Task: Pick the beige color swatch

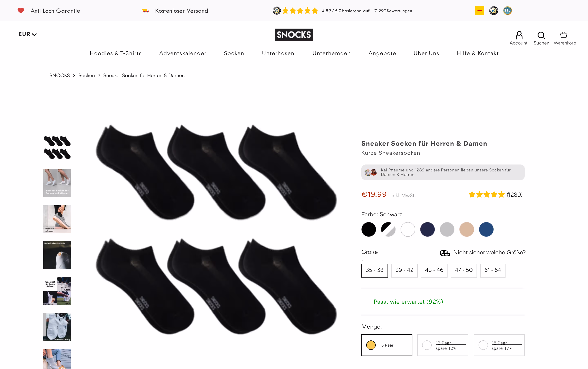Action: [467, 229]
